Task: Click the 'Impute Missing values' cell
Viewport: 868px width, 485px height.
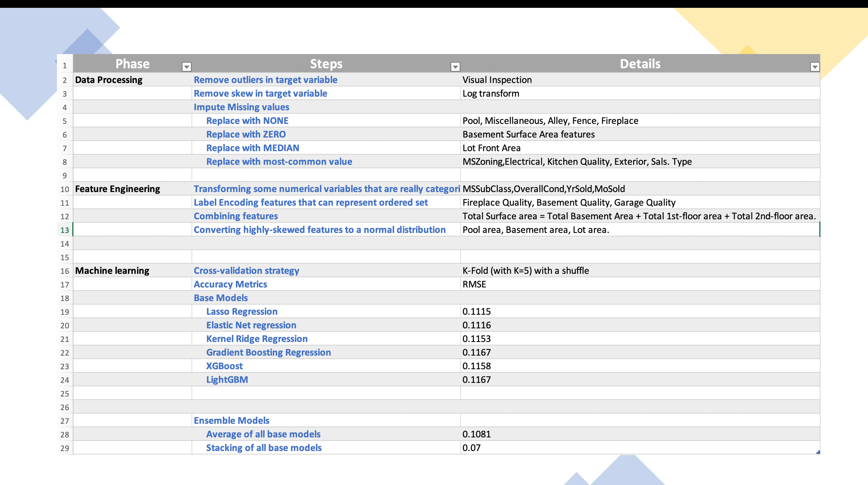Action: [241, 107]
